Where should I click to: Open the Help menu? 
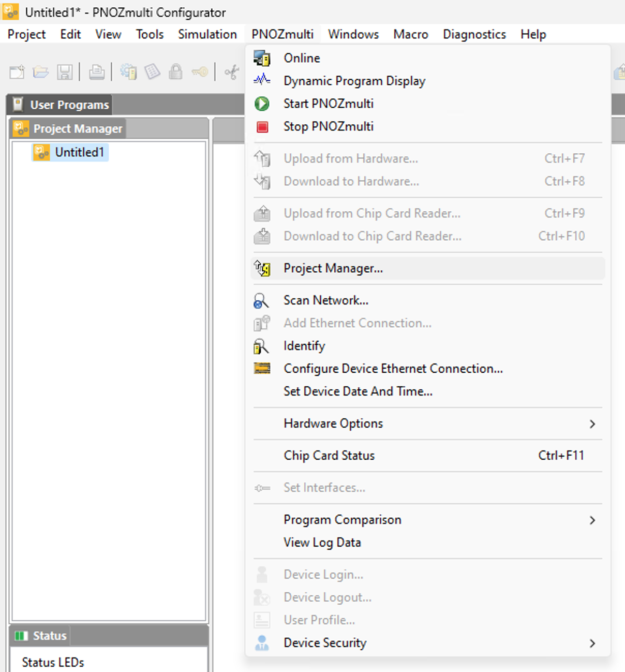533,34
